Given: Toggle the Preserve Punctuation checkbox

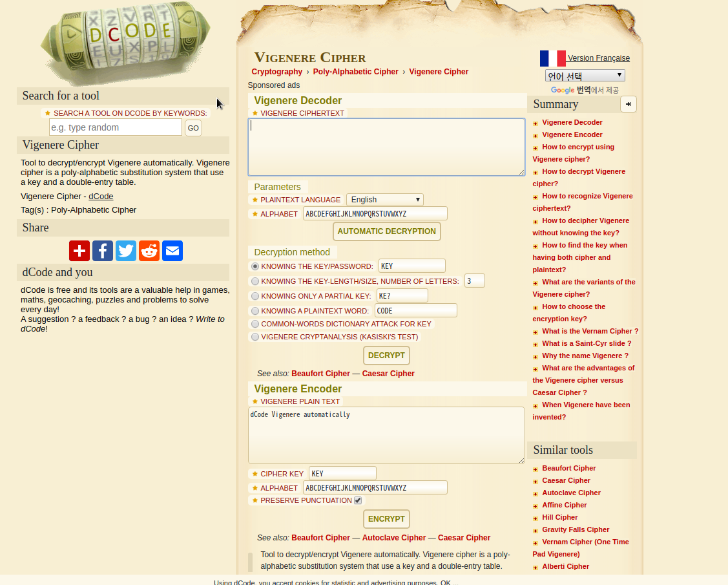Looking at the screenshot, I should (x=357, y=500).
